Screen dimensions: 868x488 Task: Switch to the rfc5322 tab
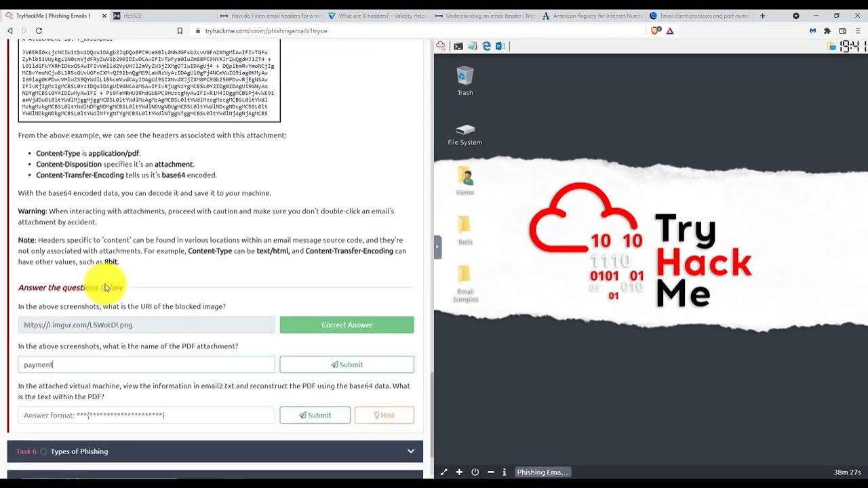point(163,16)
